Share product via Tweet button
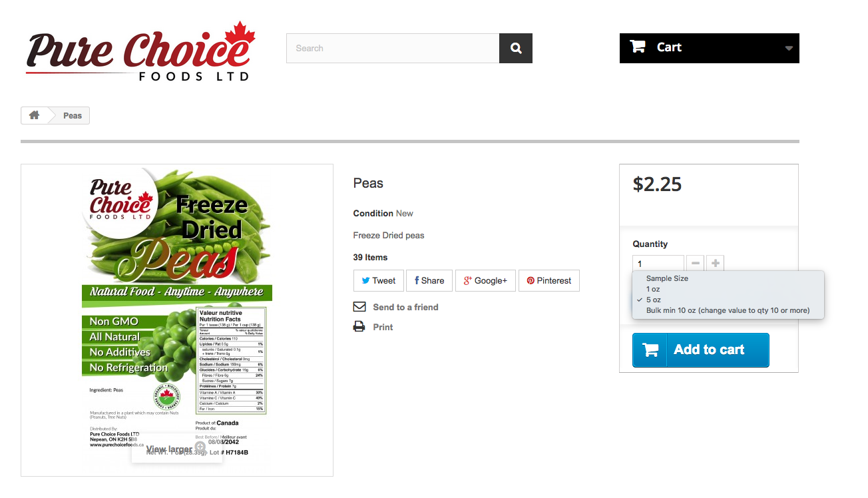 coord(379,280)
